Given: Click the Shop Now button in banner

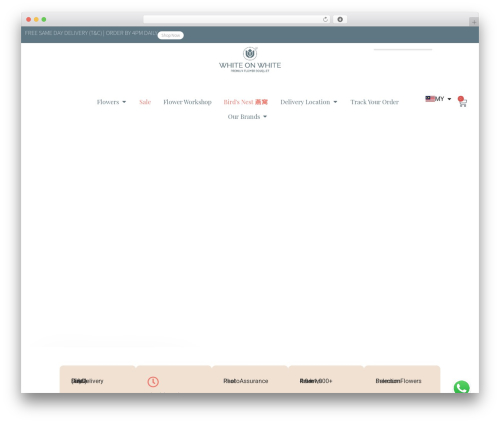Looking at the screenshot, I should point(170,35).
